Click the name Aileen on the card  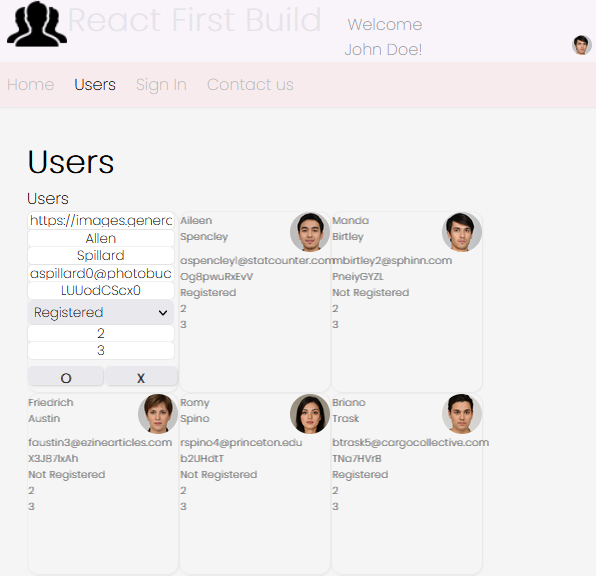[196, 221]
